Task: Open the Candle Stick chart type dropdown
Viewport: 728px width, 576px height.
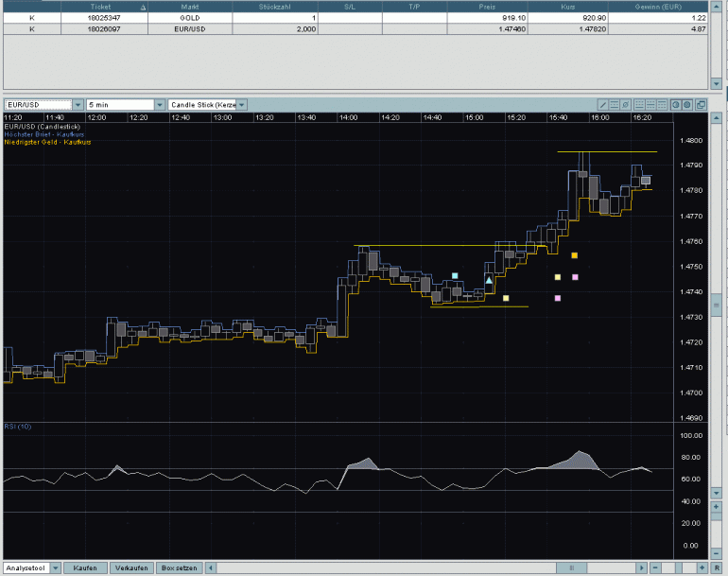Action: click(x=242, y=104)
